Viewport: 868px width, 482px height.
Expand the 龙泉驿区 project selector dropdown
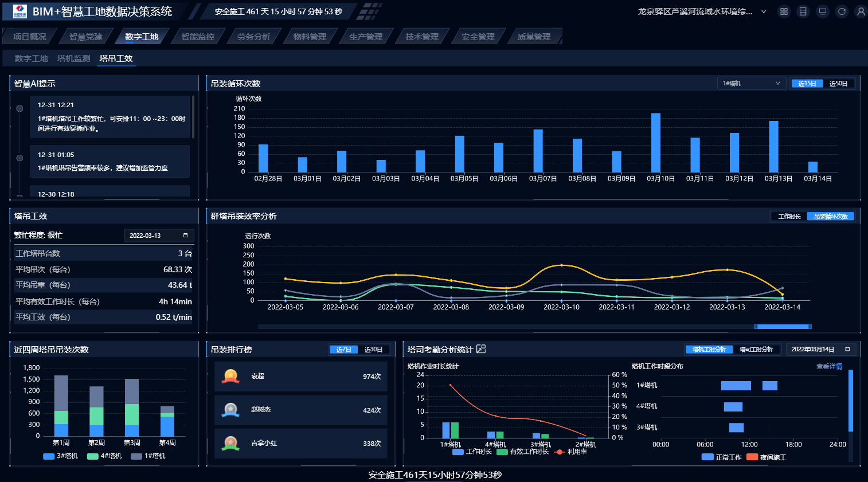point(763,11)
